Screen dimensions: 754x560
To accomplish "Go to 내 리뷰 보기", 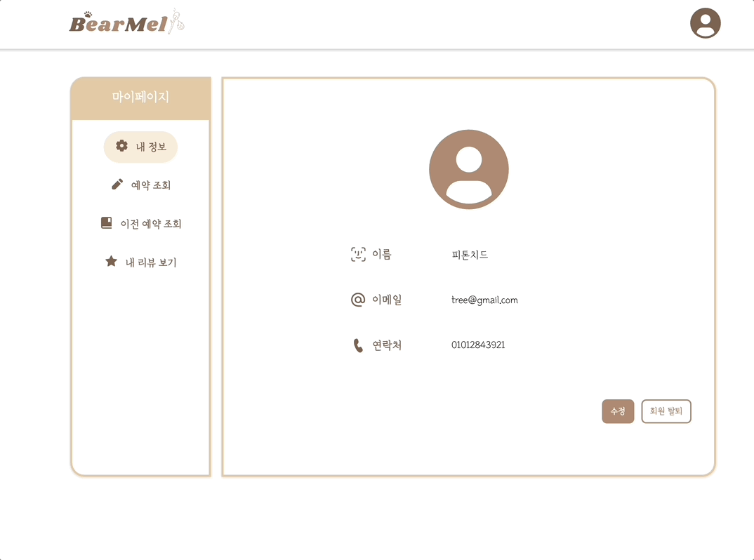I will 140,262.
